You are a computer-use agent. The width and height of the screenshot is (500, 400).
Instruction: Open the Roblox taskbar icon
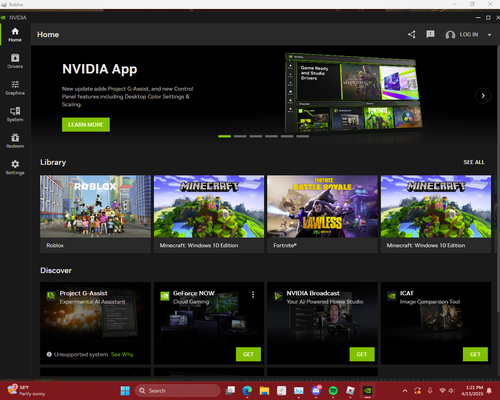pyautogui.click(x=350, y=391)
